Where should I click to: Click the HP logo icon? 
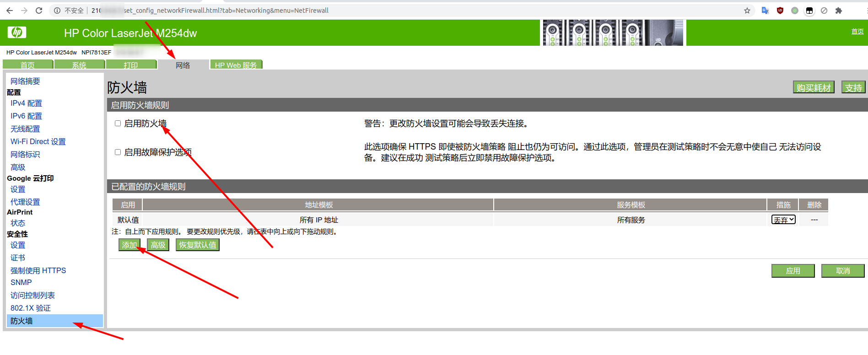coord(17,32)
